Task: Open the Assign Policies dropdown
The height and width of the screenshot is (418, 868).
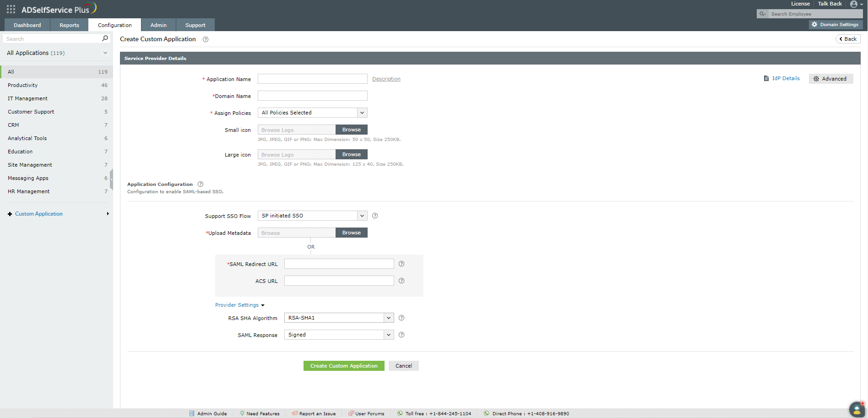Action: coord(362,112)
